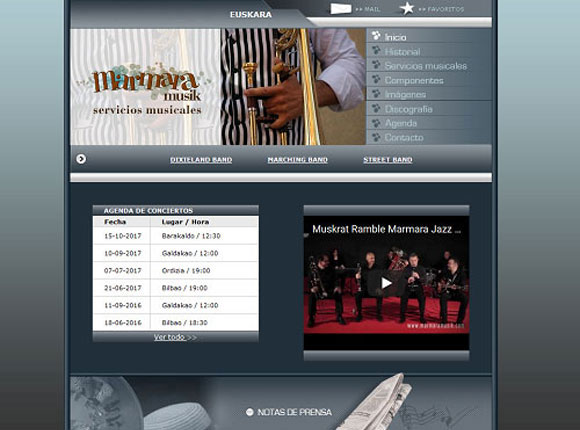Open the Notas de Prensa section
The height and width of the screenshot is (430, 580).
click(x=294, y=412)
